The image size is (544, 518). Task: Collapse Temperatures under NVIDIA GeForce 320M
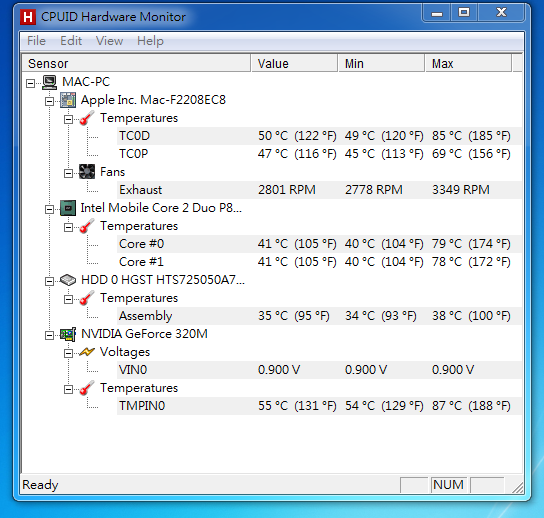pos(68,389)
